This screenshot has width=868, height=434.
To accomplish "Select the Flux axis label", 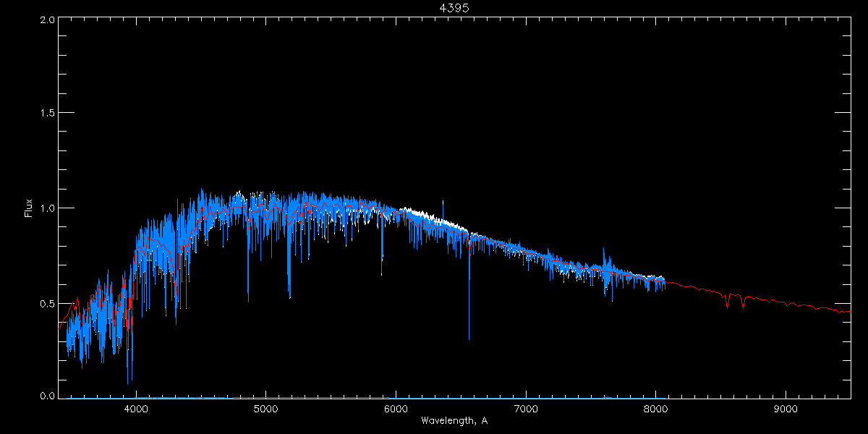I will 29,208.
